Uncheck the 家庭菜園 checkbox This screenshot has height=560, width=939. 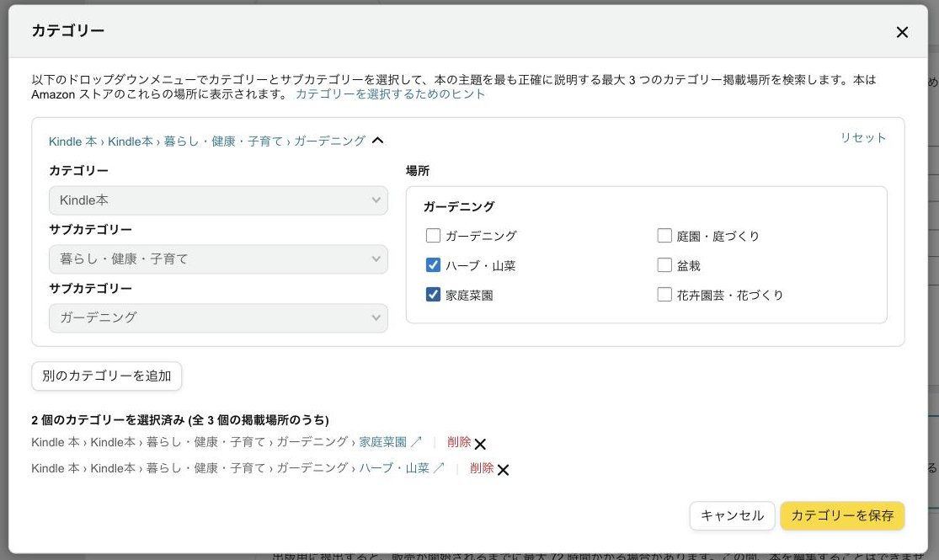coord(433,294)
